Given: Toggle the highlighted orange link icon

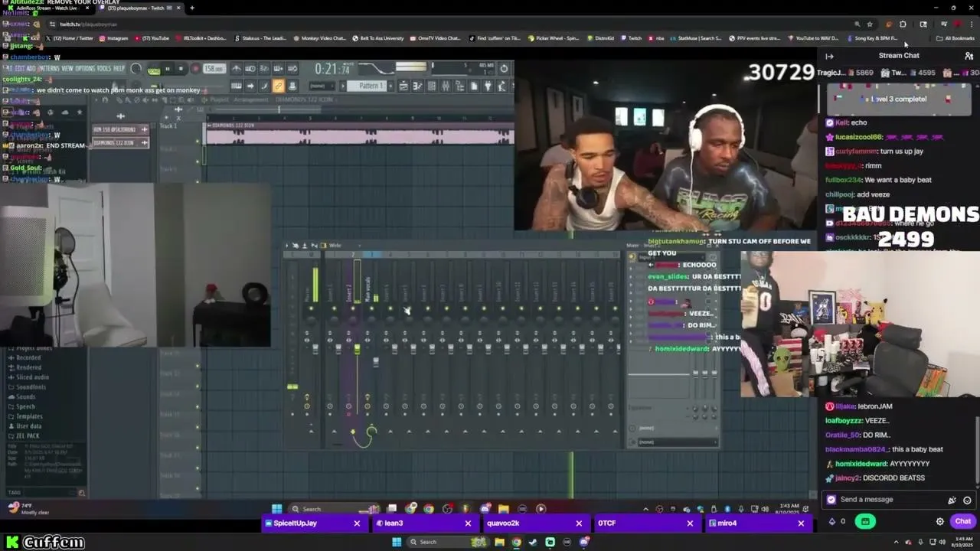Looking at the screenshot, I should pos(278,86).
